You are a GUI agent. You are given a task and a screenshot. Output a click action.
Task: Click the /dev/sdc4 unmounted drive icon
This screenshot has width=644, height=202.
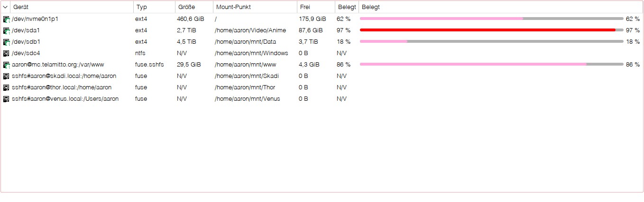6,53
